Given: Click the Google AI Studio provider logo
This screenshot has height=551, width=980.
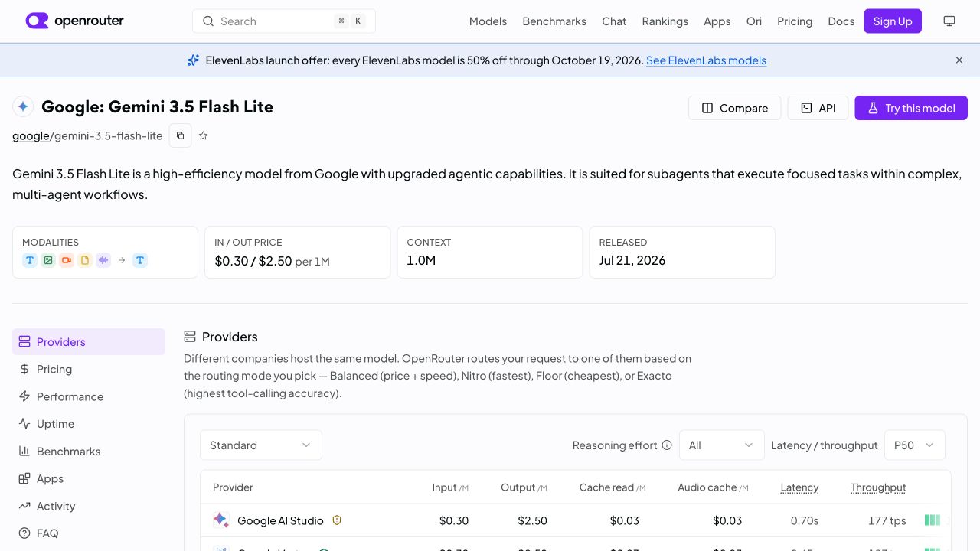Looking at the screenshot, I should 220,520.
